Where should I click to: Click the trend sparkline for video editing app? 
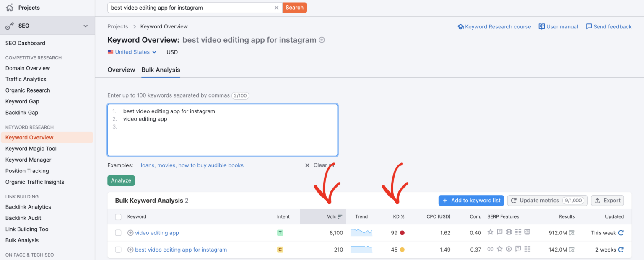361,233
